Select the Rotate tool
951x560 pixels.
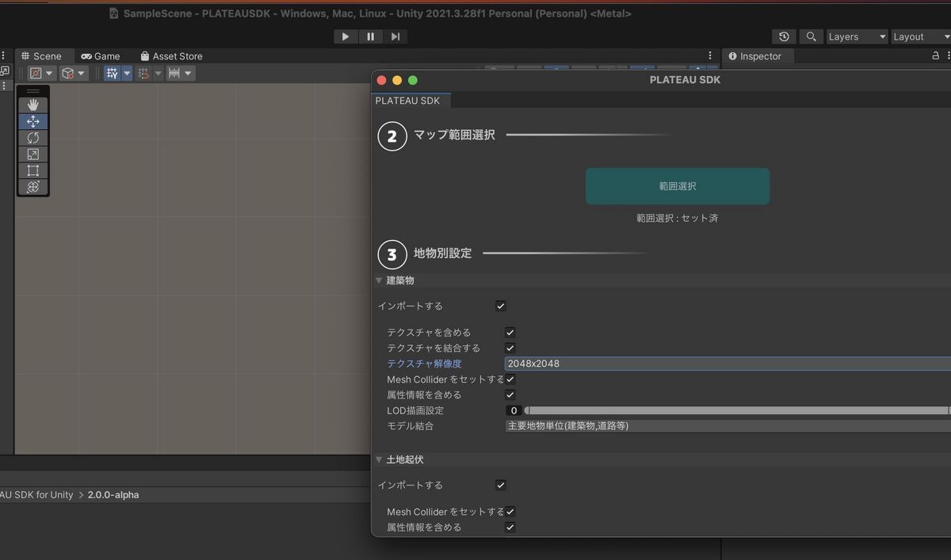click(33, 138)
